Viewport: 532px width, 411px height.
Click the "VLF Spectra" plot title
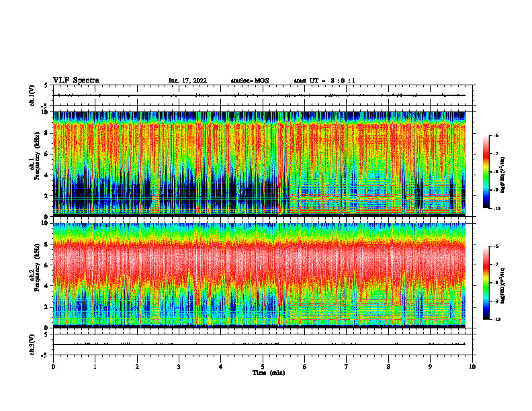pos(76,81)
